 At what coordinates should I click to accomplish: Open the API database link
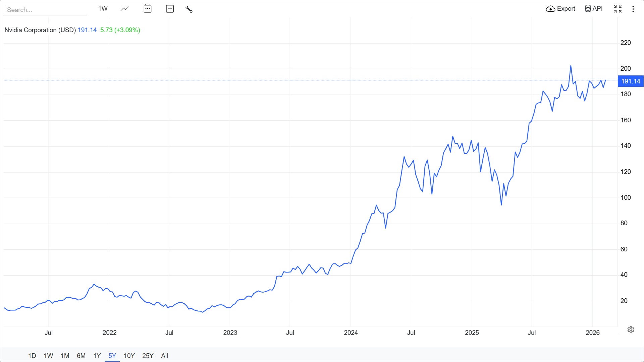point(594,9)
